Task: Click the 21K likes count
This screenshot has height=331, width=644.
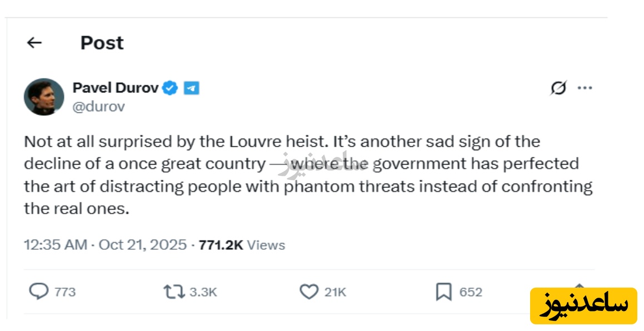Action: coord(335,292)
